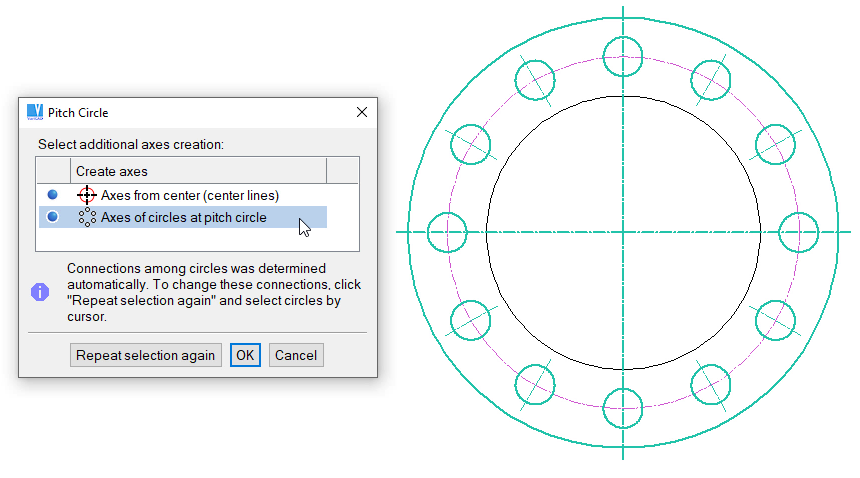Click the flange center line intersection
The width and height of the screenshot is (860, 478).
(x=623, y=232)
